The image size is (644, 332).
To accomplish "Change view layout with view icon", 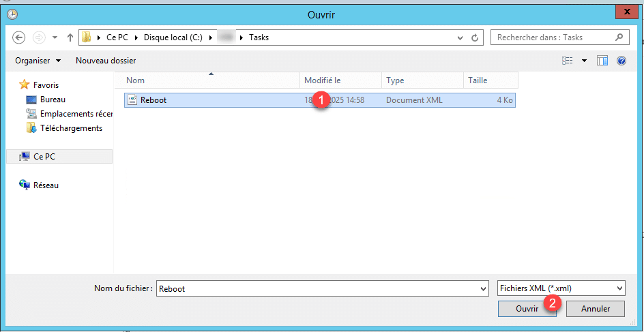I will tap(568, 61).
